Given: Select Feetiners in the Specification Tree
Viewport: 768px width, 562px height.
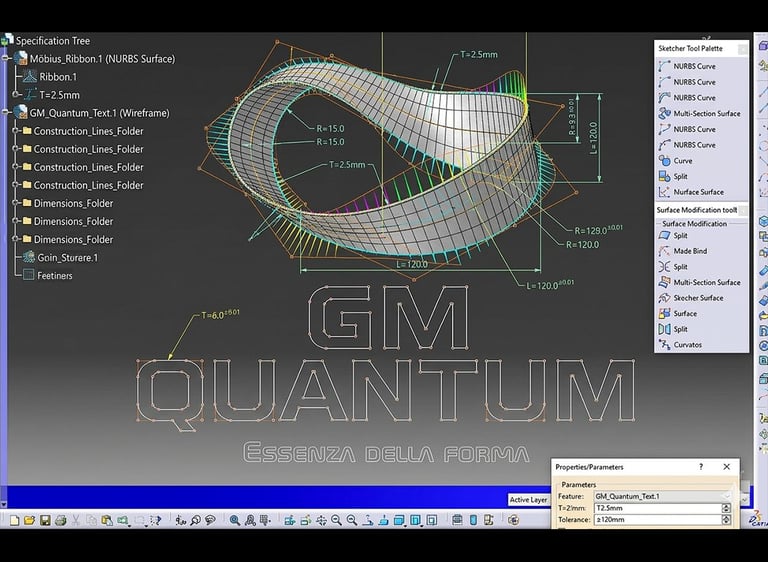Looking at the screenshot, I should (x=54, y=276).
